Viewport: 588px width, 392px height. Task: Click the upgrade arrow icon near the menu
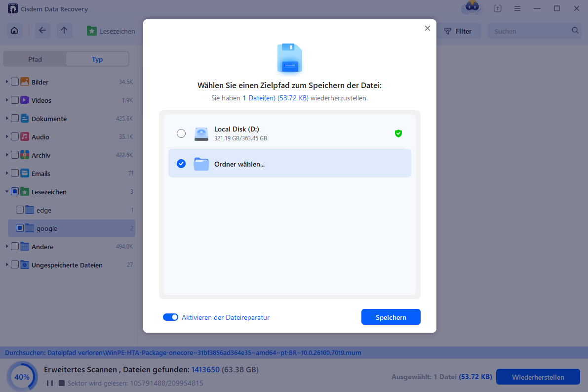pyautogui.click(x=497, y=8)
